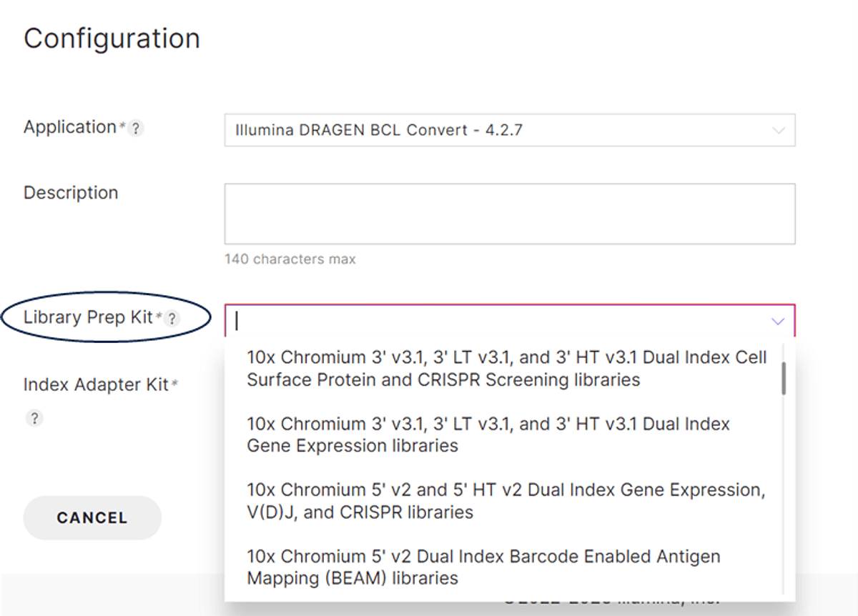Focus the Description text box

(x=510, y=214)
